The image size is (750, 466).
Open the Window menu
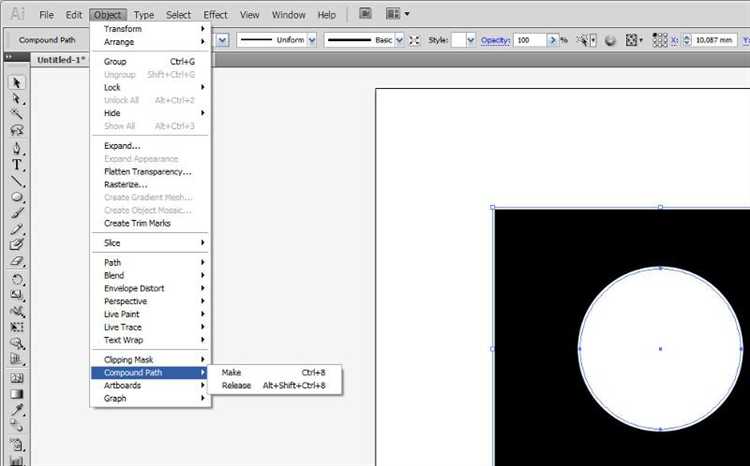(x=288, y=15)
